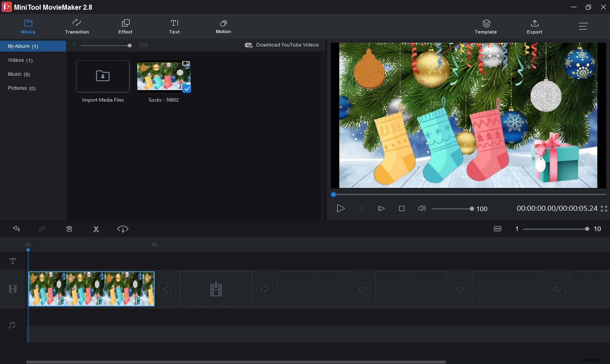This screenshot has height=364, width=610.
Task: Undo the last action
Action: click(x=17, y=229)
